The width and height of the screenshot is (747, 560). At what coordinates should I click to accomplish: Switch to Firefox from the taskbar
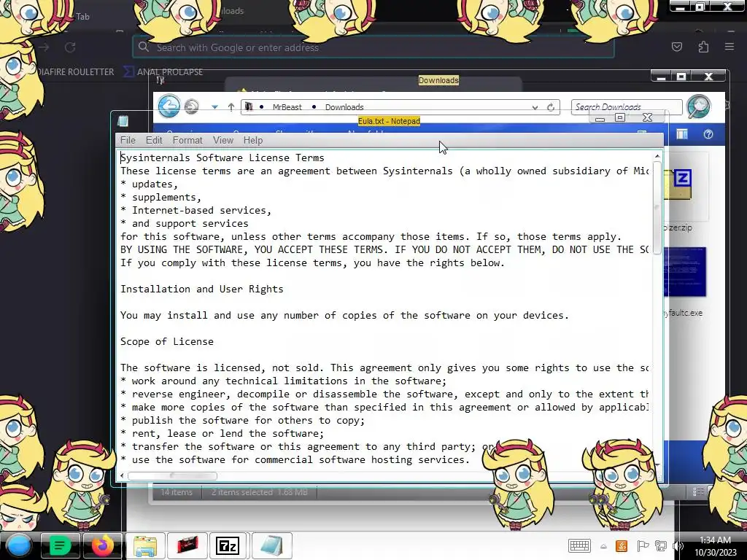(x=102, y=545)
